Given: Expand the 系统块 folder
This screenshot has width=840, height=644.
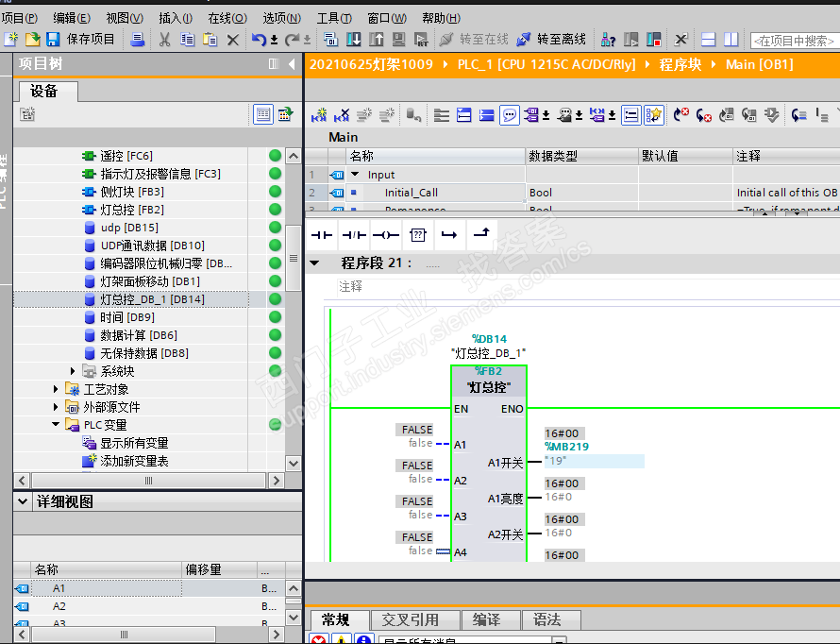Looking at the screenshot, I should [x=74, y=371].
